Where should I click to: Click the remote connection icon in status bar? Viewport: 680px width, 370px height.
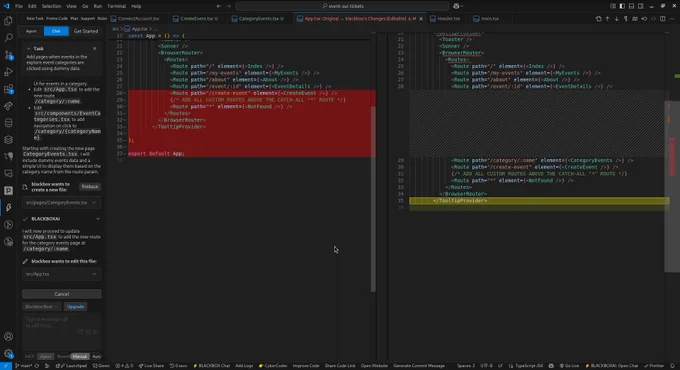pos(6,366)
